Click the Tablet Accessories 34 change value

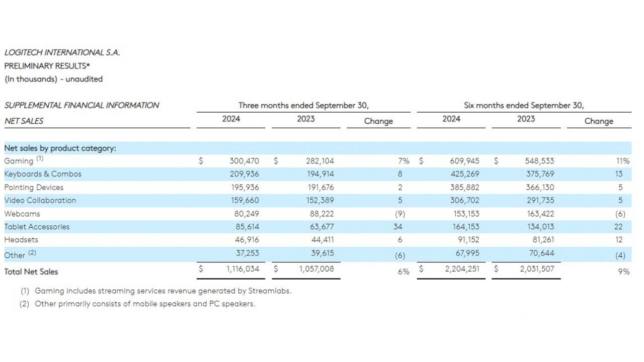(x=398, y=227)
